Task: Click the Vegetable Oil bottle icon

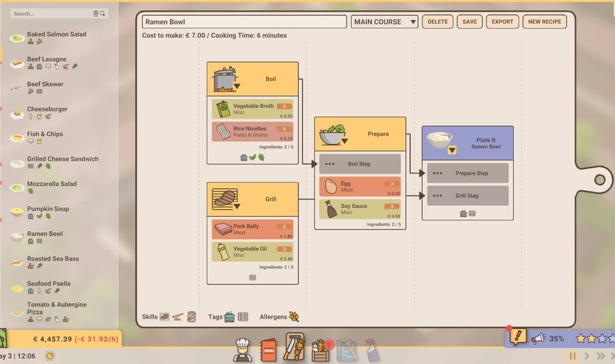Action: click(x=223, y=252)
